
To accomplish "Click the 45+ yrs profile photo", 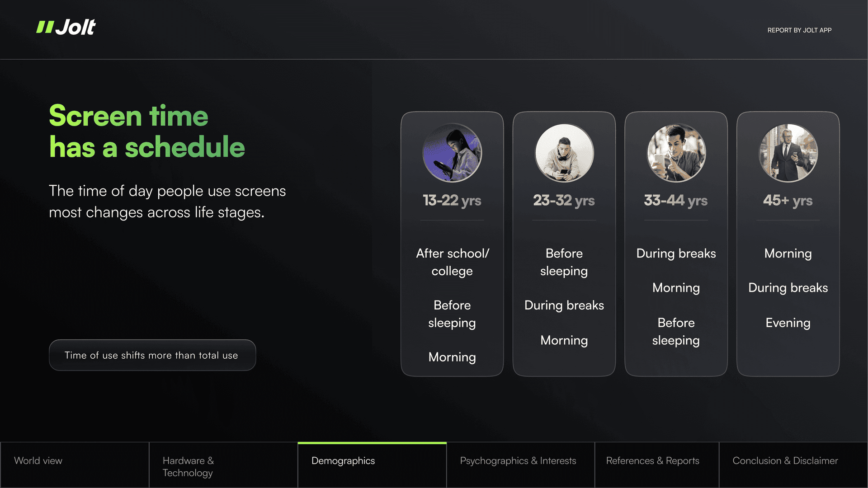I will click(x=788, y=153).
